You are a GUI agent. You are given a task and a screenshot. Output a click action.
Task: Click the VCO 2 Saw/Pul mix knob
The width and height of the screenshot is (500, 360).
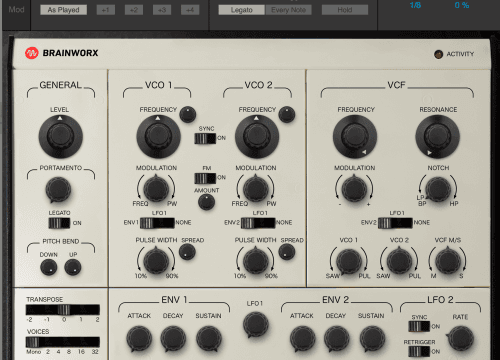399,261
